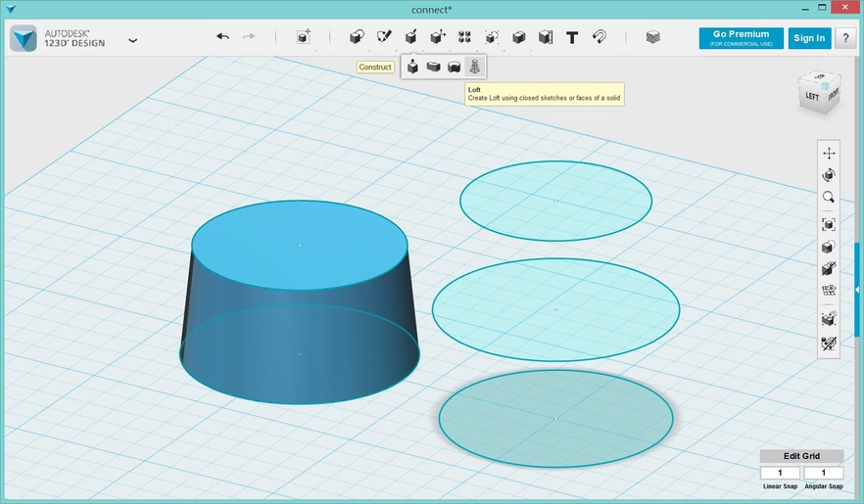
Task: Select Revolve in Construct flyout
Action: (455, 68)
